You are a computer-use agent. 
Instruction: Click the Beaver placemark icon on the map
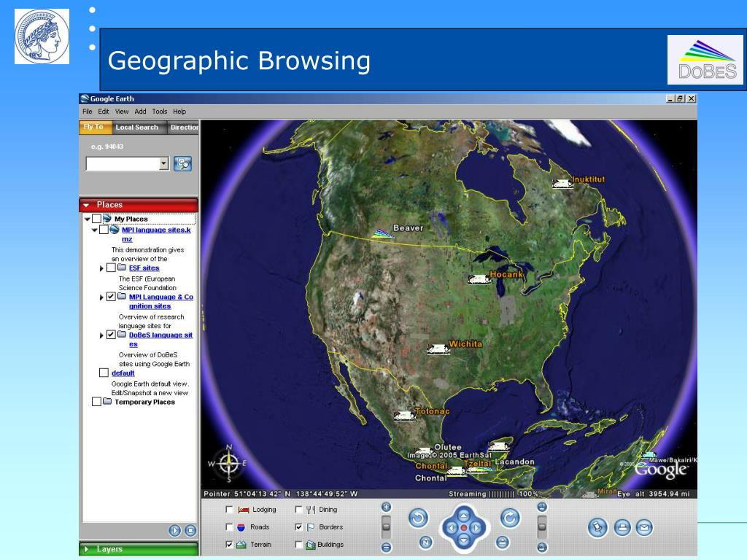[x=382, y=233]
